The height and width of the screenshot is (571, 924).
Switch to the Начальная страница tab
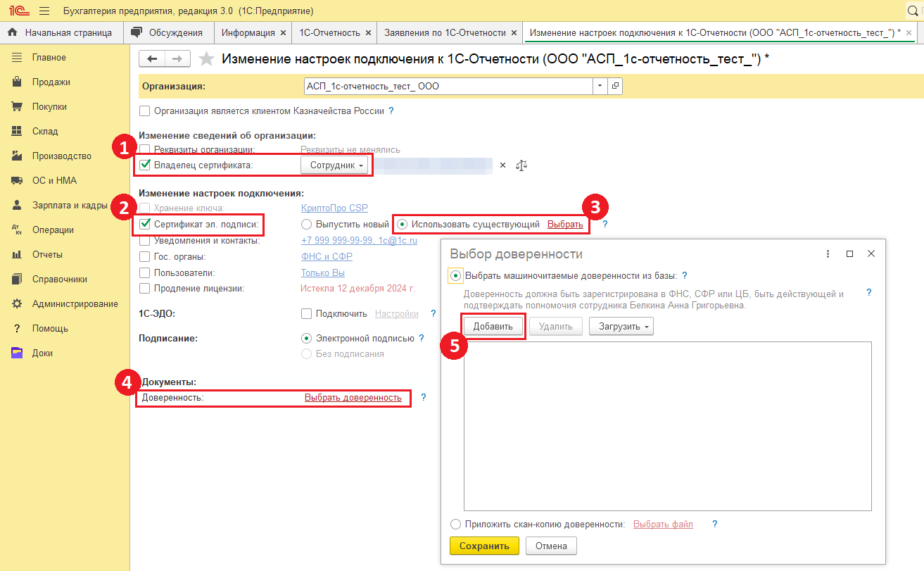tap(61, 32)
